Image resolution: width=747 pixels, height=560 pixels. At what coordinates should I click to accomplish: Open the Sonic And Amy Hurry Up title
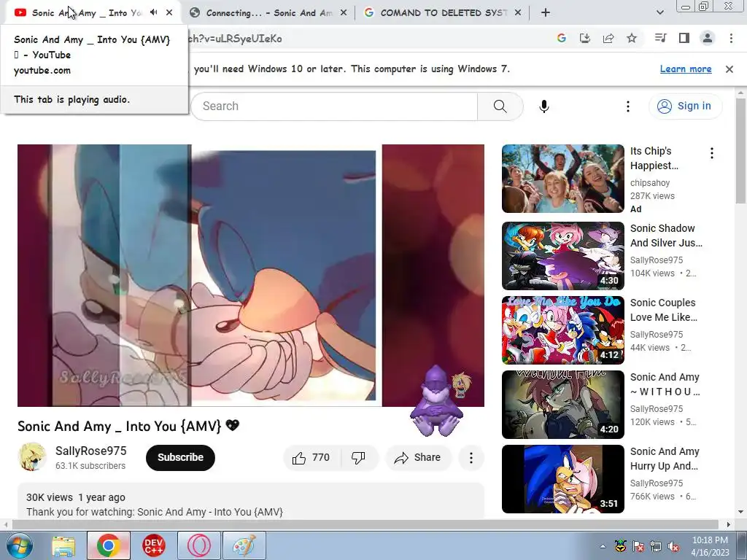(x=665, y=459)
